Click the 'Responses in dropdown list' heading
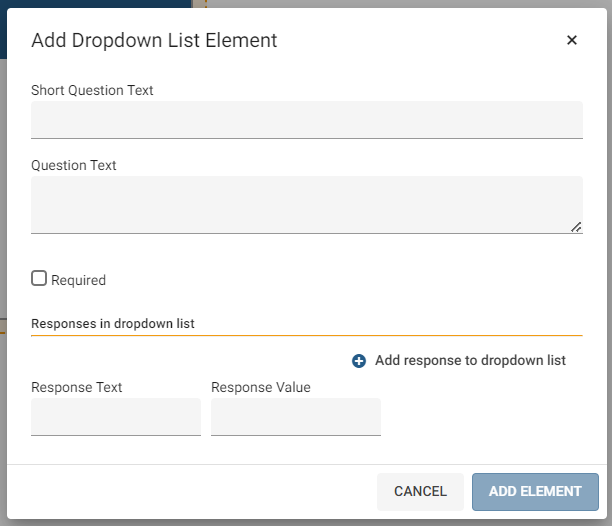The width and height of the screenshot is (612, 526). (113, 323)
